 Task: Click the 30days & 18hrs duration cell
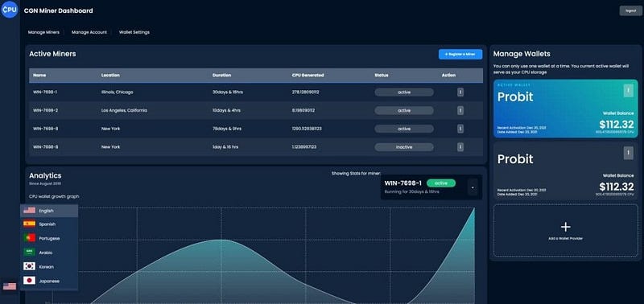pos(228,92)
